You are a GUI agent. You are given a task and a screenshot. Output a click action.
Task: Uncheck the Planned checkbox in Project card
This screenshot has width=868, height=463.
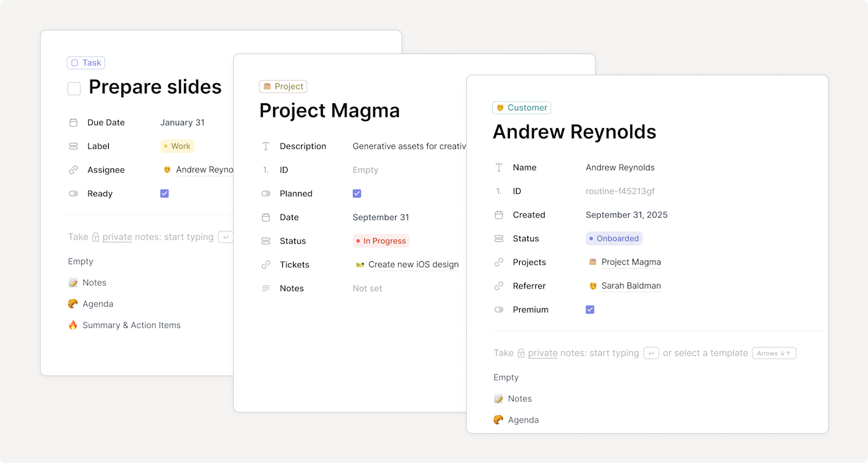pyautogui.click(x=357, y=194)
